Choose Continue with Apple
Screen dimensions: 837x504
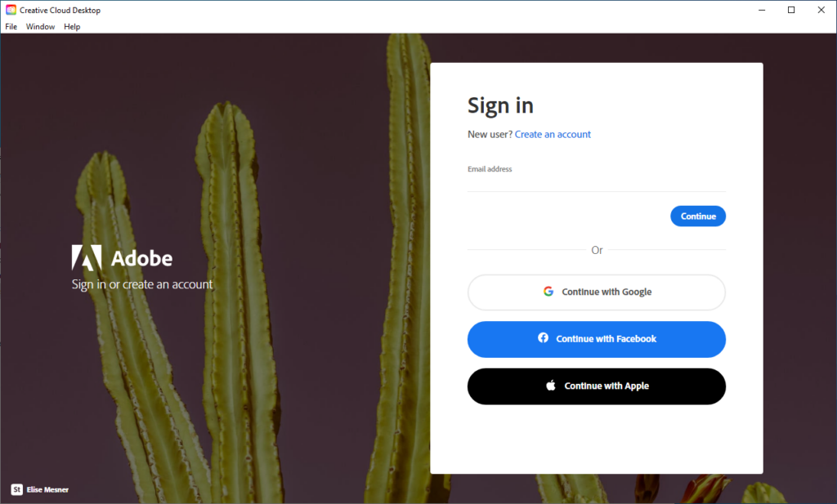coord(596,386)
